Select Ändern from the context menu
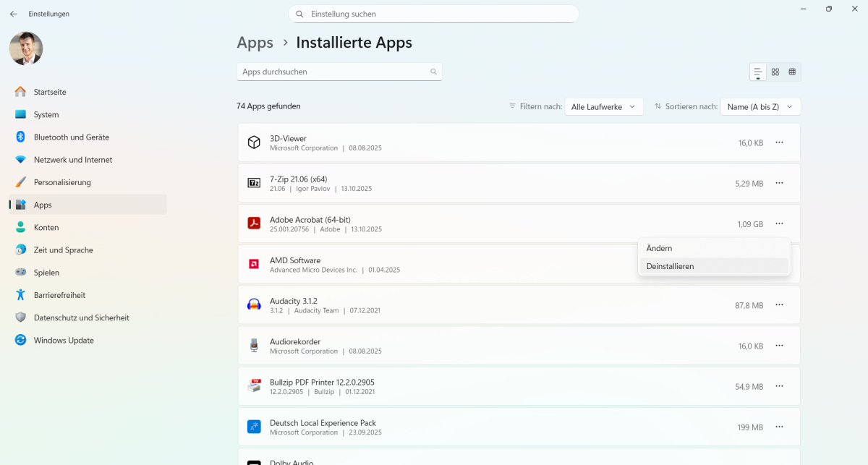The width and height of the screenshot is (868, 465). click(659, 247)
